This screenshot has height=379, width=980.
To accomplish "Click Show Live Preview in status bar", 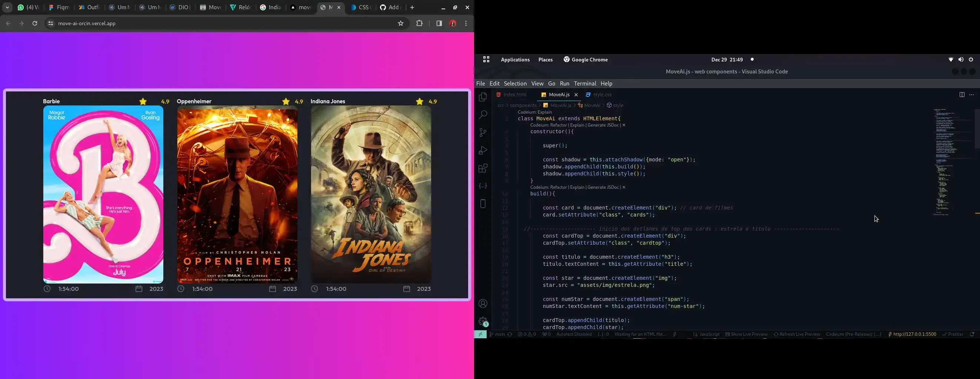I will (746, 334).
